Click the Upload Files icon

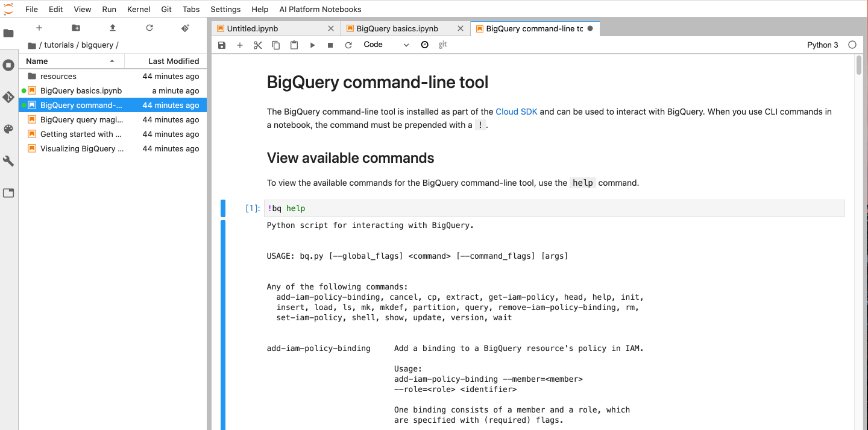(113, 28)
